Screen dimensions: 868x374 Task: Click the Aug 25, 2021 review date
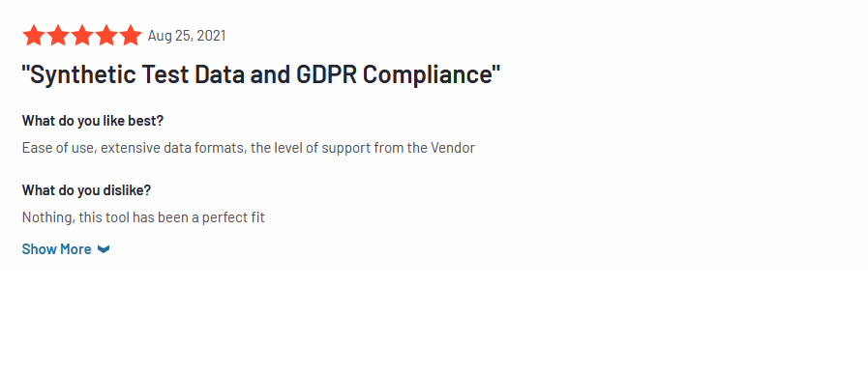coord(187,36)
